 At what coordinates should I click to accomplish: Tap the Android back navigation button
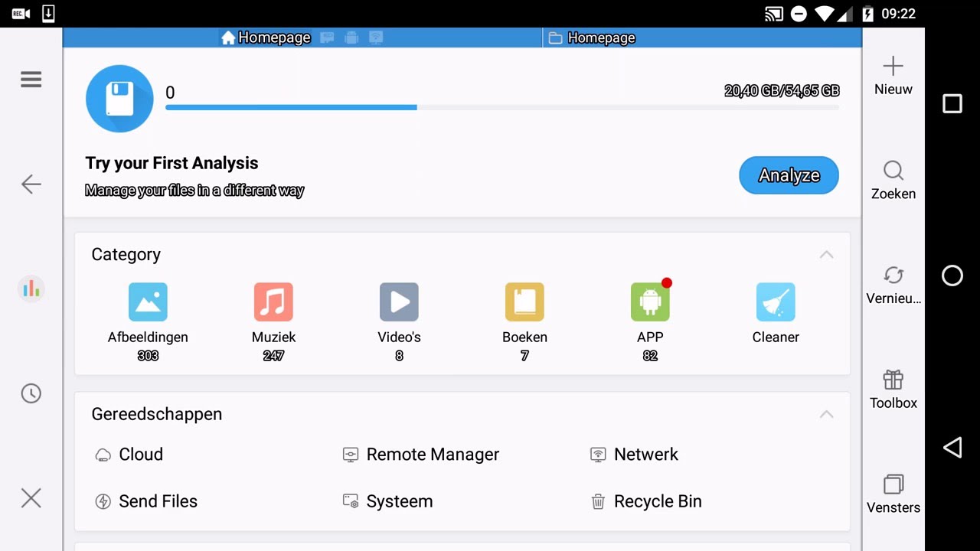pyautogui.click(x=952, y=448)
